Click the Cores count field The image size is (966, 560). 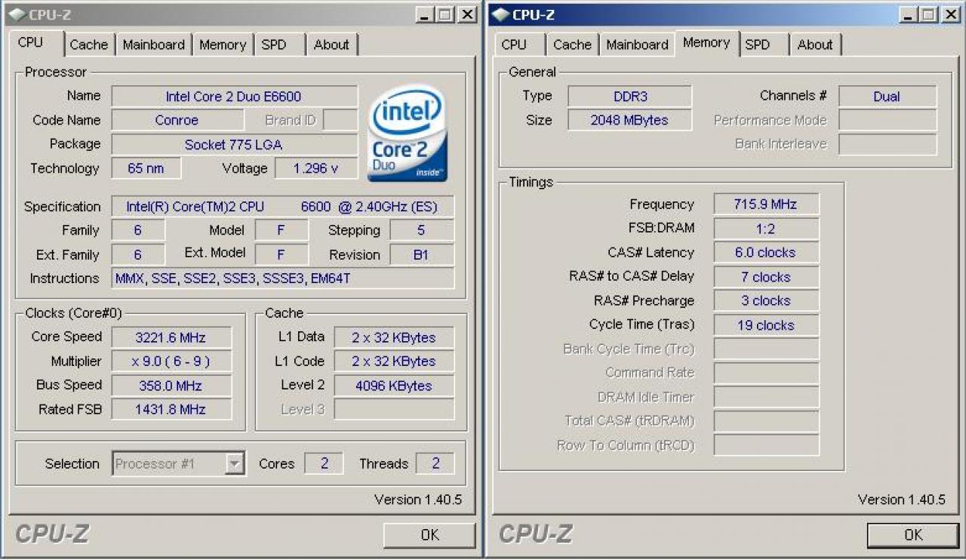(x=324, y=463)
